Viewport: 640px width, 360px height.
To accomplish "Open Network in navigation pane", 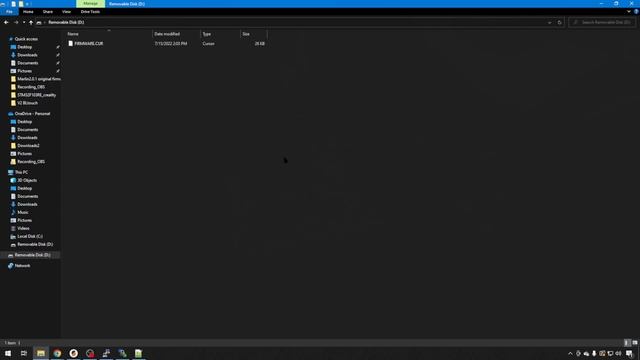I will tap(22, 266).
